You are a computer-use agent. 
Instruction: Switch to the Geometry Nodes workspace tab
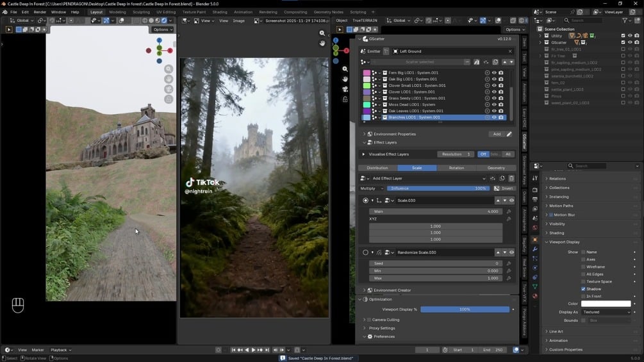point(328,12)
